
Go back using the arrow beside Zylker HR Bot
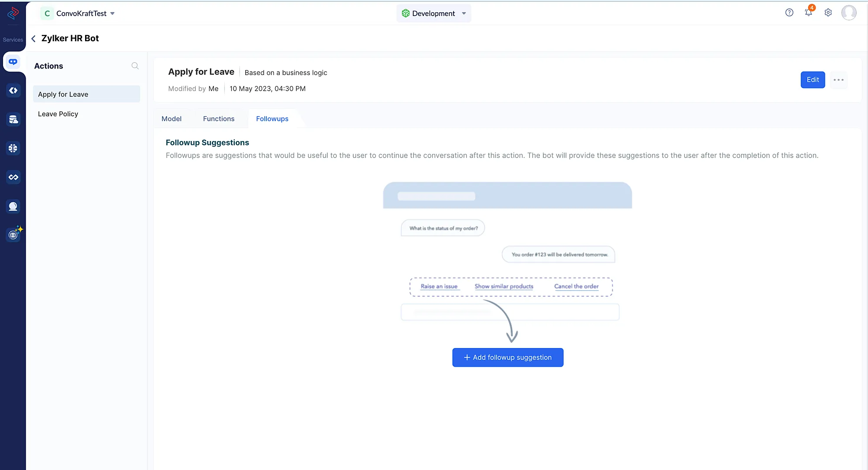tap(33, 39)
